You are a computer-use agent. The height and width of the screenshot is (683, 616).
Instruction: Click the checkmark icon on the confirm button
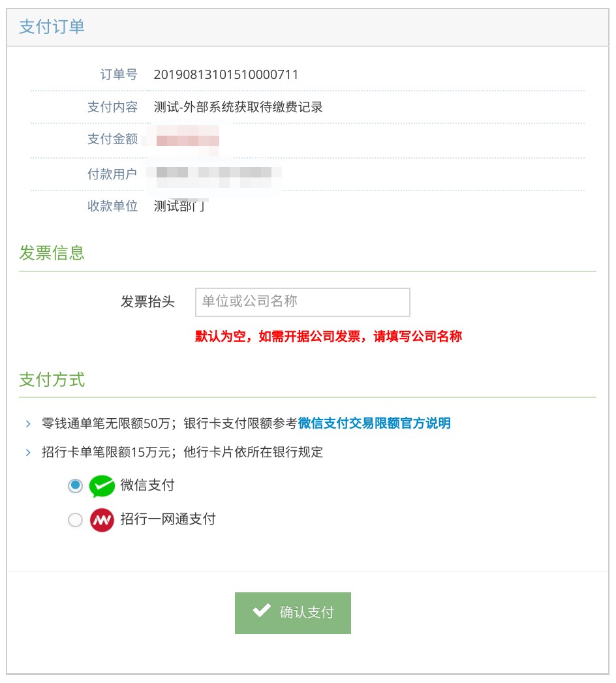click(x=262, y=611)
